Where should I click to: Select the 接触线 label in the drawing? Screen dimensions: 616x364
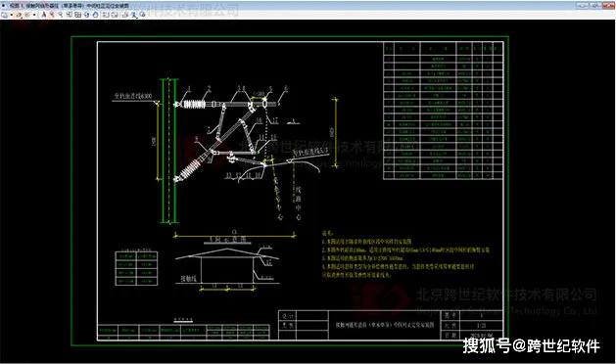click(188, 279)
